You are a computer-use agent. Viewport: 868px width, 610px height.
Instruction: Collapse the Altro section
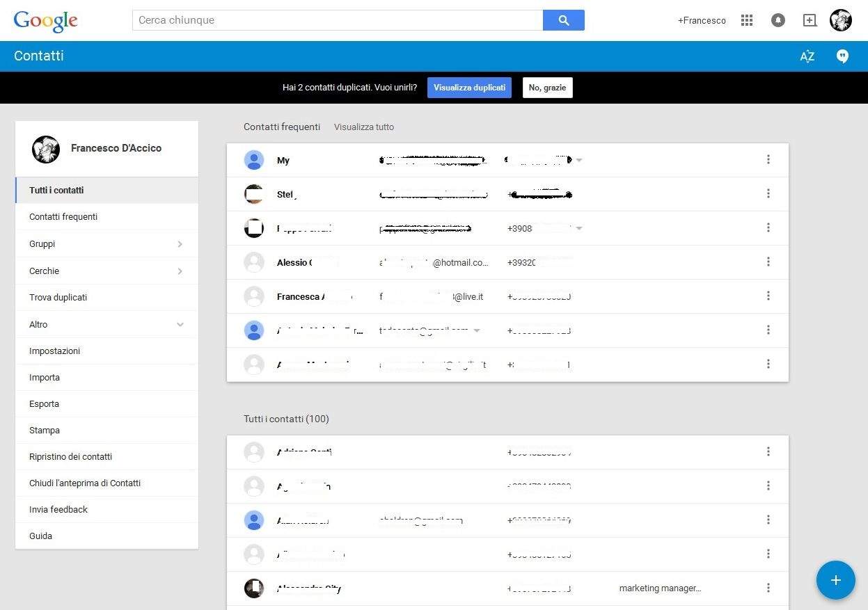[x=180, y=325]
